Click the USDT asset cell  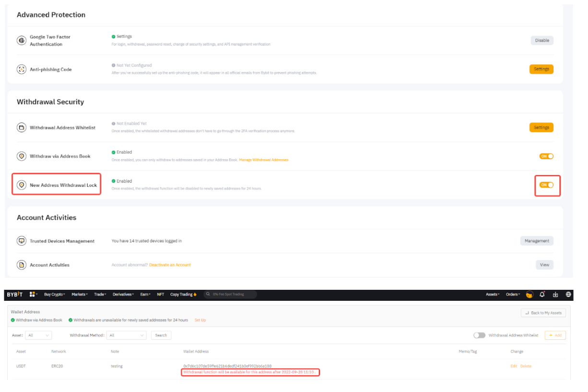tap(21, 366)
